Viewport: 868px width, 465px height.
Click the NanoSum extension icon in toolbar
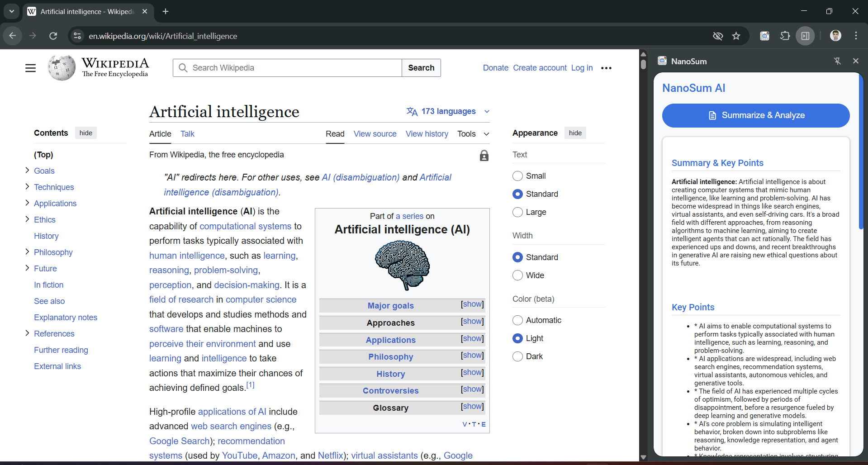(x=764, y=36)
